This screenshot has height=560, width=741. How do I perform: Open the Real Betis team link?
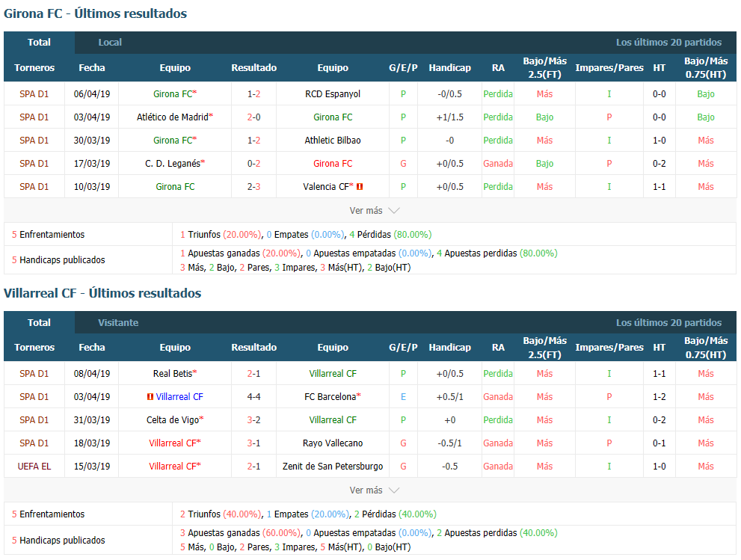(x=173, y=373)
